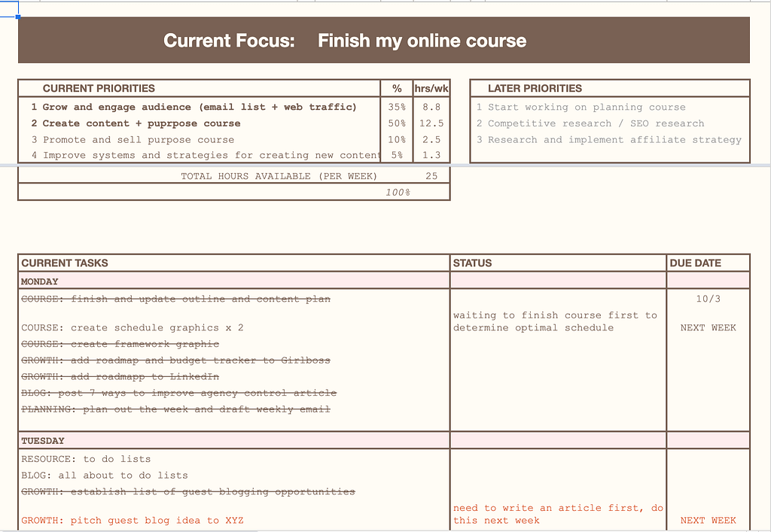Select the "STATUS" column header
This screenshot has height=532, width=771.
pos(472,263)
